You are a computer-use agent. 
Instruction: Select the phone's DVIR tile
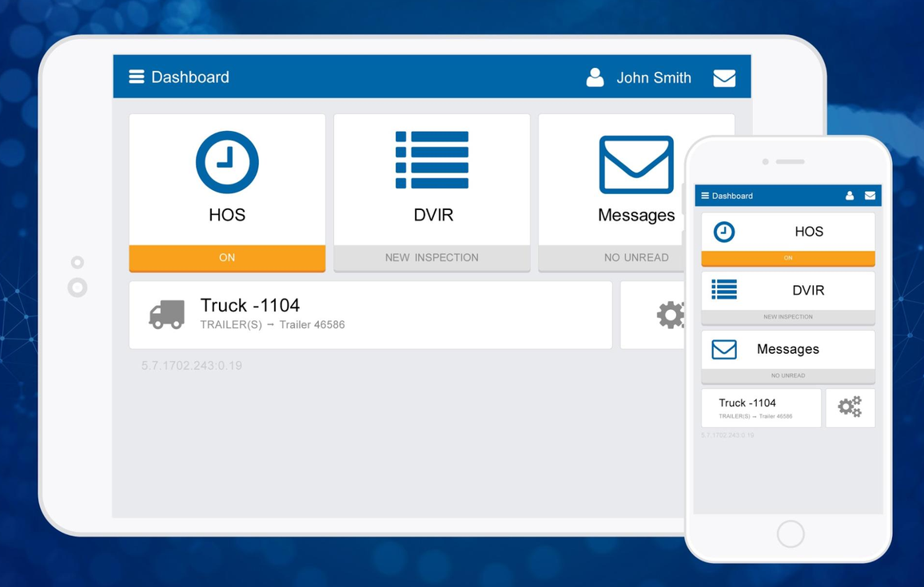788,297
